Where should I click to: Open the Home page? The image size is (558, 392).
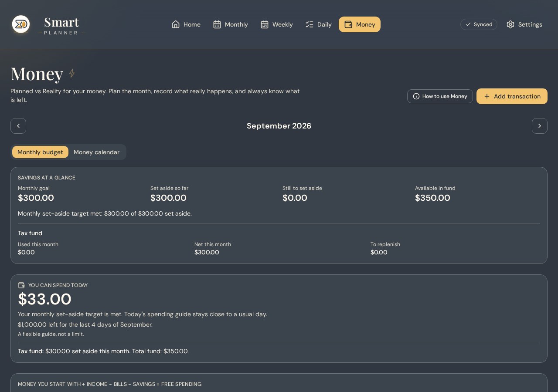[x=186, y=24]
